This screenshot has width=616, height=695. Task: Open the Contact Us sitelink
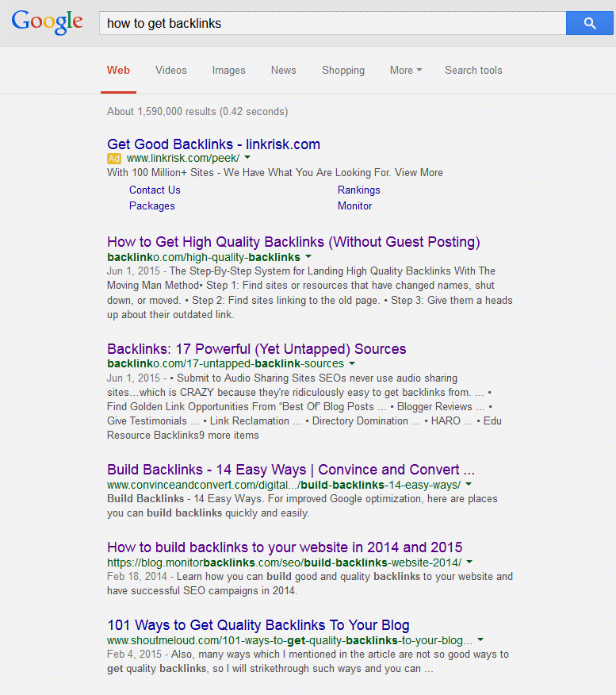point(155,190)
